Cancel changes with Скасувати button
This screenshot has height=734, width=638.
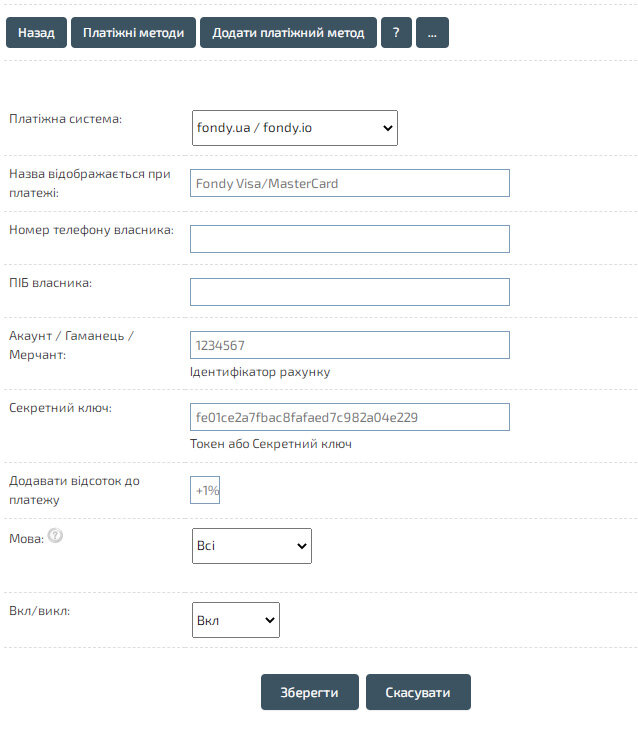coord(418,692)
